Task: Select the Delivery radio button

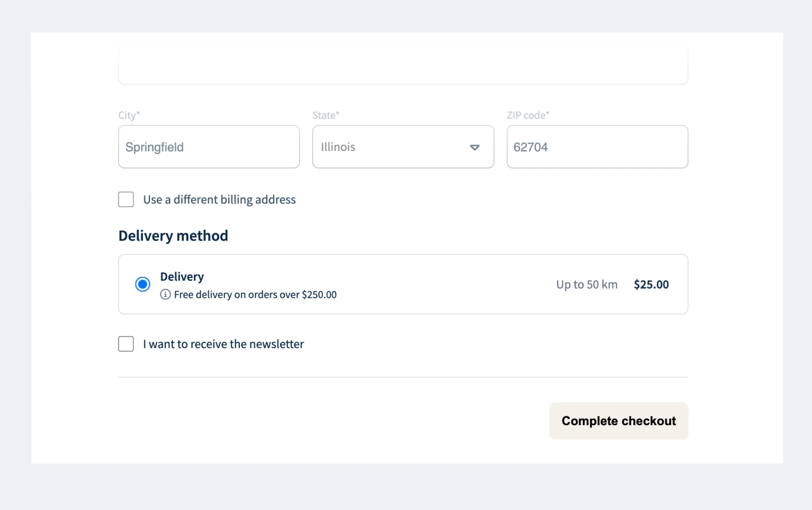Action: [142, 284]
